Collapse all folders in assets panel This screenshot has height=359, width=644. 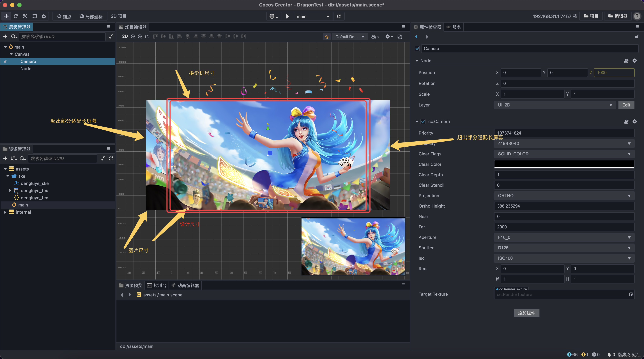click(103, 158)
